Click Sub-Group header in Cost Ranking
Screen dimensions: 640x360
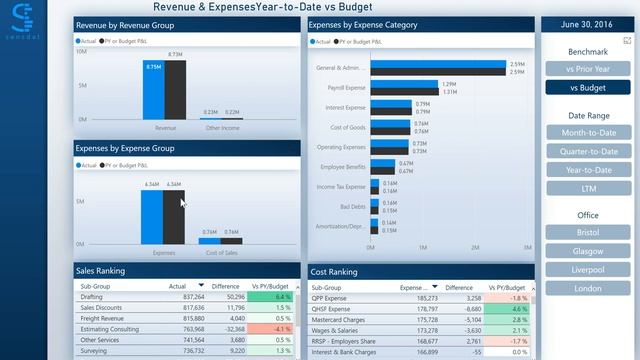[x=326, y=288]
